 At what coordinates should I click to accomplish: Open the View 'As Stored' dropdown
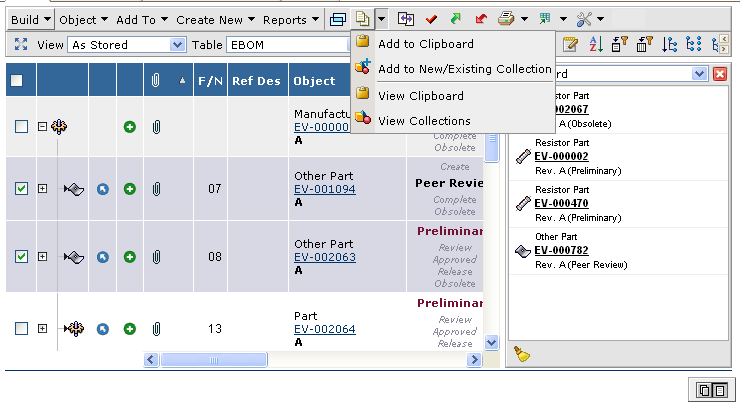tap(178, 45)
